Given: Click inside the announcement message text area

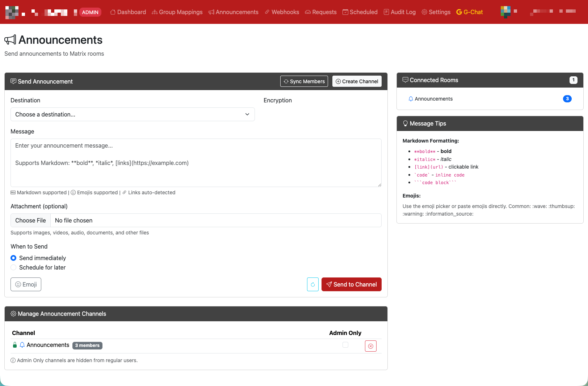Looking at the screenshot, I should point(196,163).
